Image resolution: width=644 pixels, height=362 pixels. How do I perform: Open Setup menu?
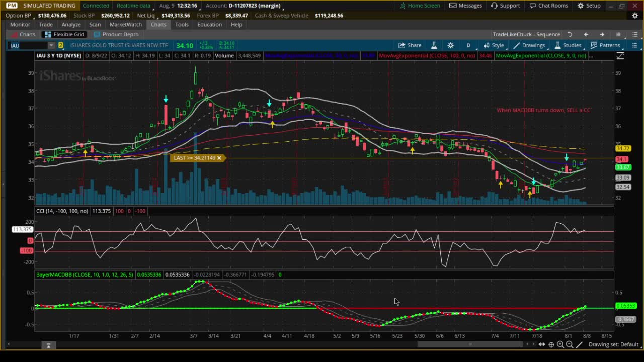pos(589,6)
